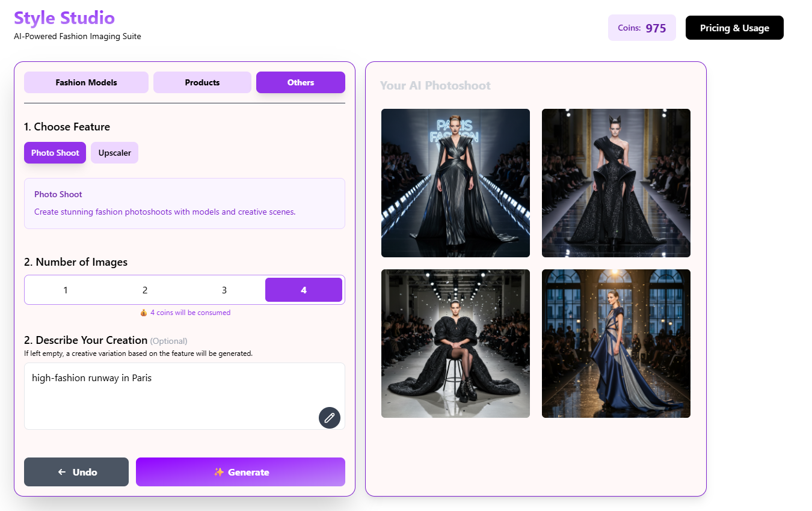Open the blue gown runway image
This screenshot has height=511, width=812.
point(616,343)
